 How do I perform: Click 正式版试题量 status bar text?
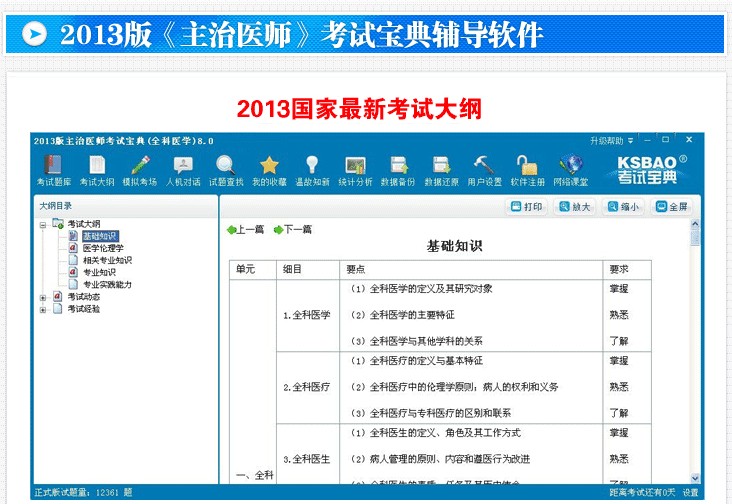83,492
